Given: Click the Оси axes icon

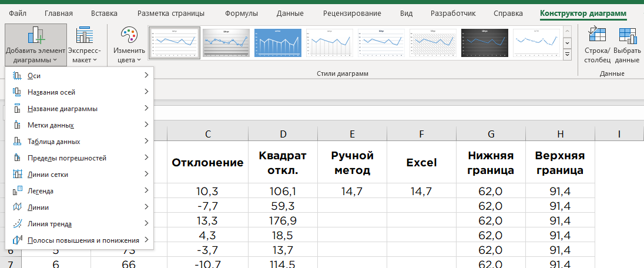Looking at the screenshot, I should [x=17, y=76].
